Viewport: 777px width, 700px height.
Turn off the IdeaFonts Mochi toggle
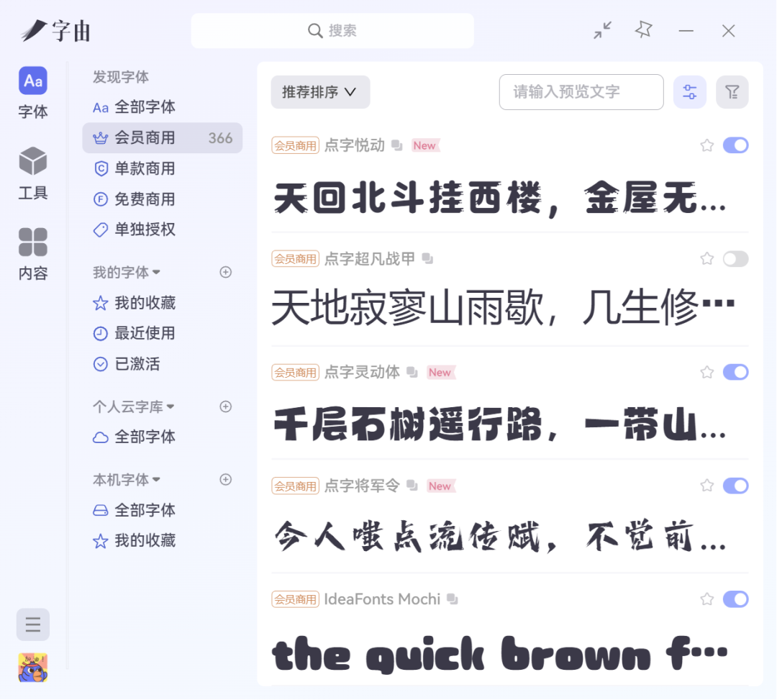pyautogui.click(x=735, y=599)
